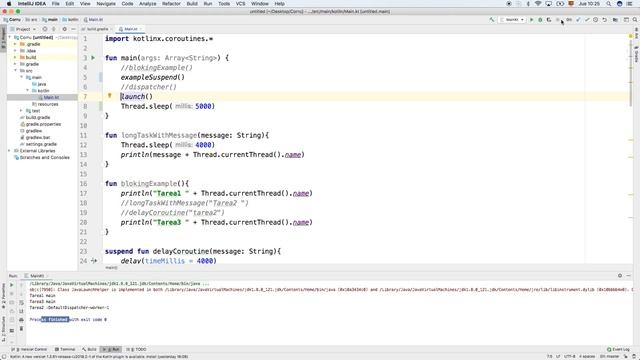Image resolution: width=640 pixels, height=360 pixels.
Task: Expand the build folder in project tree
Action: click(16, 57)
